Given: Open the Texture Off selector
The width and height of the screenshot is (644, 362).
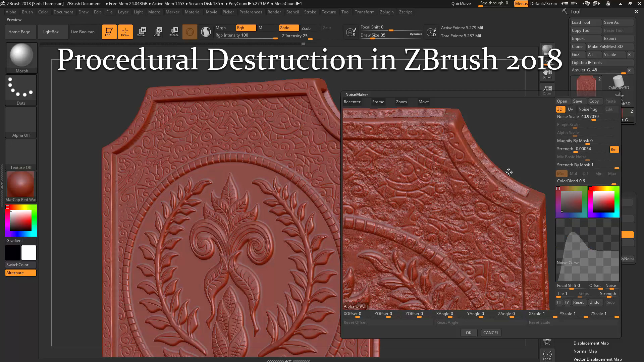Looking at the screenshot, I should click(21, 155).
